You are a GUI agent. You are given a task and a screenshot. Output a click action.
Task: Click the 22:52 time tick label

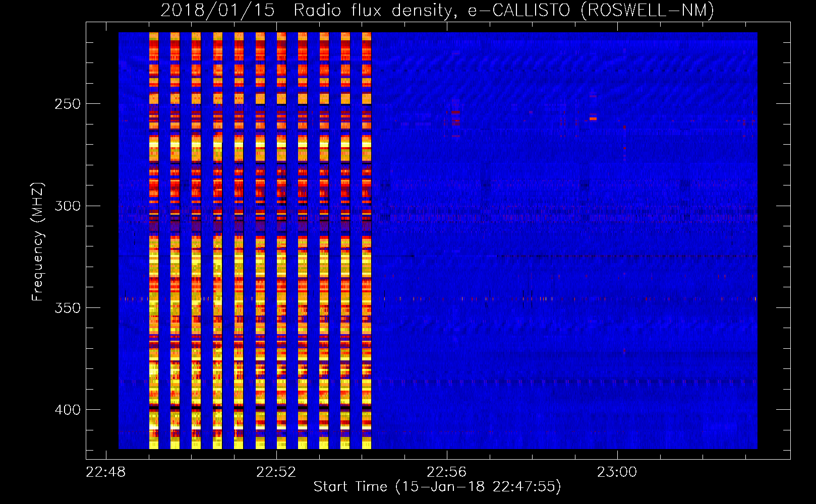tap(276, 472)
